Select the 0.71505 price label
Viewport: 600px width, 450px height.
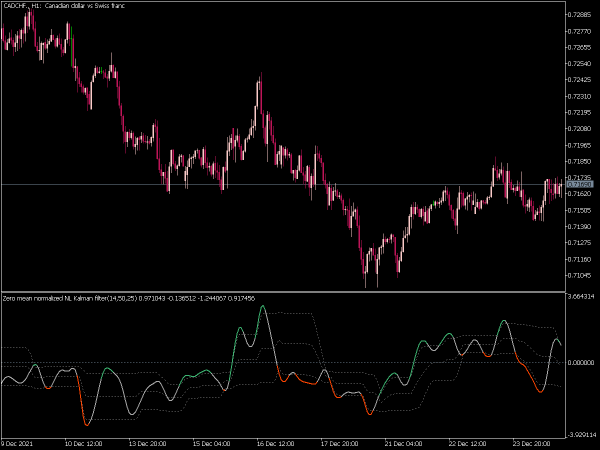[580, 210]
